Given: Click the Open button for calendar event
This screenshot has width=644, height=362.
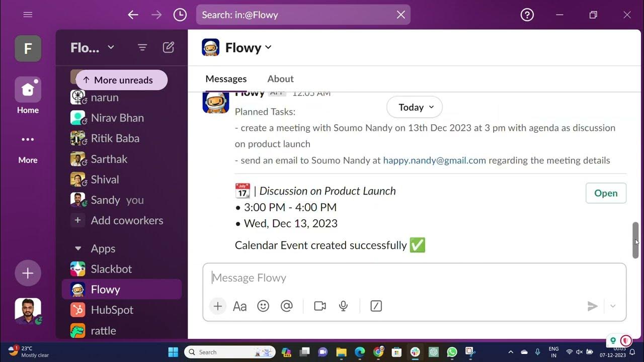Looking at the screenshot, I should pos(606,193).
